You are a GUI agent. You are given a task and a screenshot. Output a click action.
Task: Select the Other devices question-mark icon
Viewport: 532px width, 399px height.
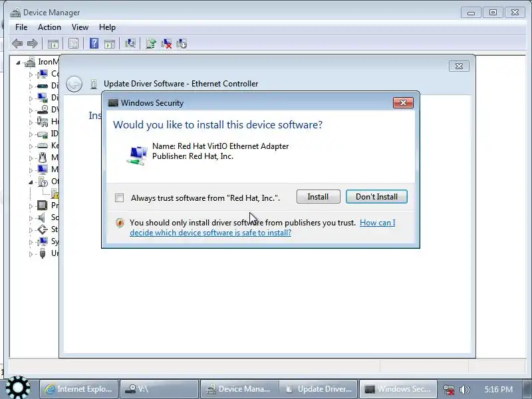43,182
